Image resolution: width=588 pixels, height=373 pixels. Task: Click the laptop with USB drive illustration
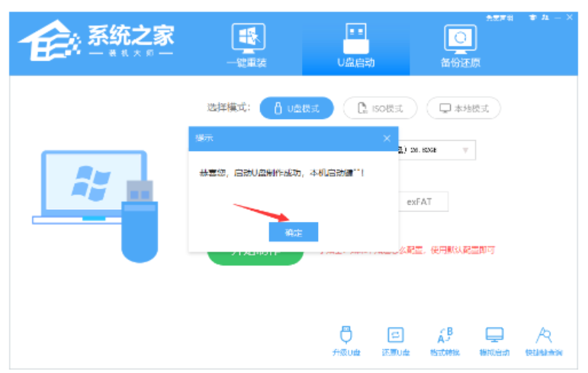coord(95,206)
